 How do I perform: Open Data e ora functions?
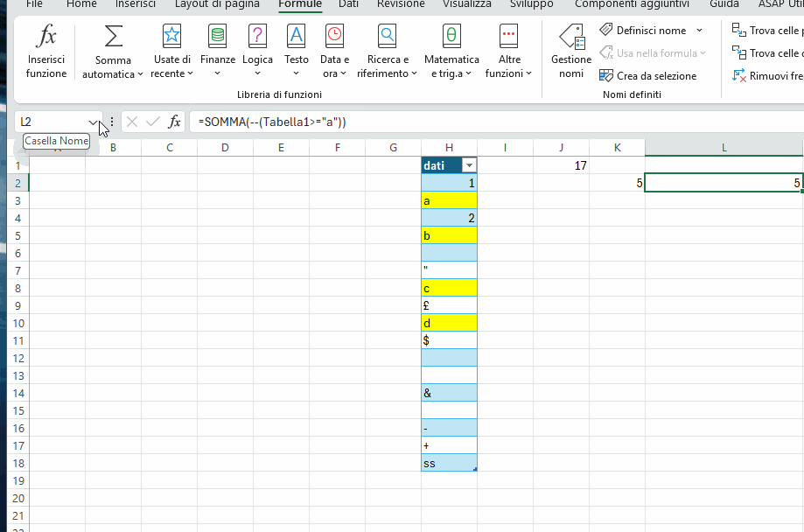(334, 52)
